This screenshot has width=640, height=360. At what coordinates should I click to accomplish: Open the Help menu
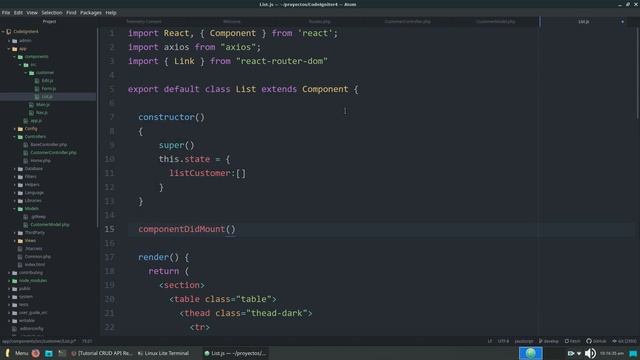(x=111, y=13)
